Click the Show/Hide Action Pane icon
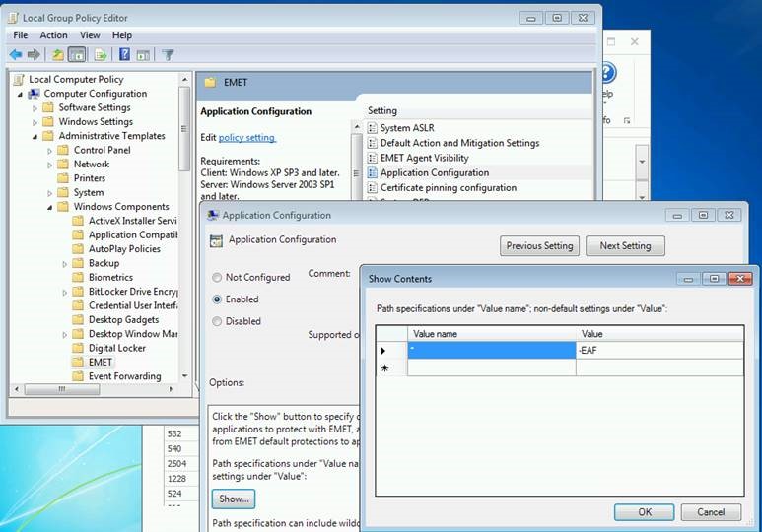Image resolution: width=762 pixels, height=532 pixels. (x=143, y=55)
